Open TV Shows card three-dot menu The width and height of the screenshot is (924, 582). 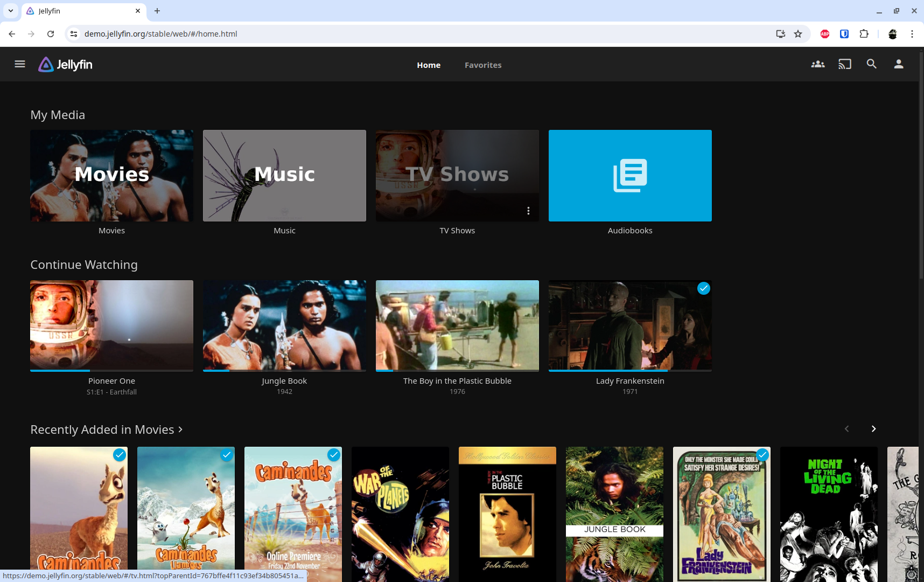[528, 211]
